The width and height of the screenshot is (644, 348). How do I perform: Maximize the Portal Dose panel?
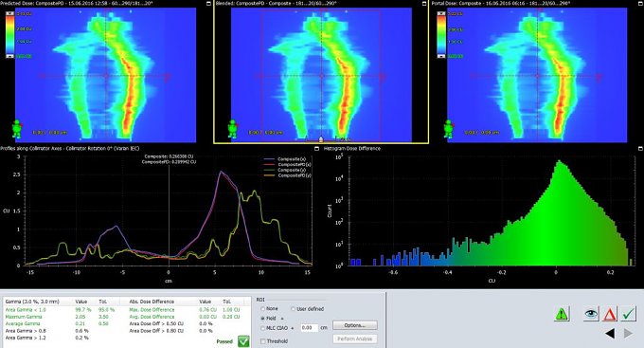click(x=640, y=3)
